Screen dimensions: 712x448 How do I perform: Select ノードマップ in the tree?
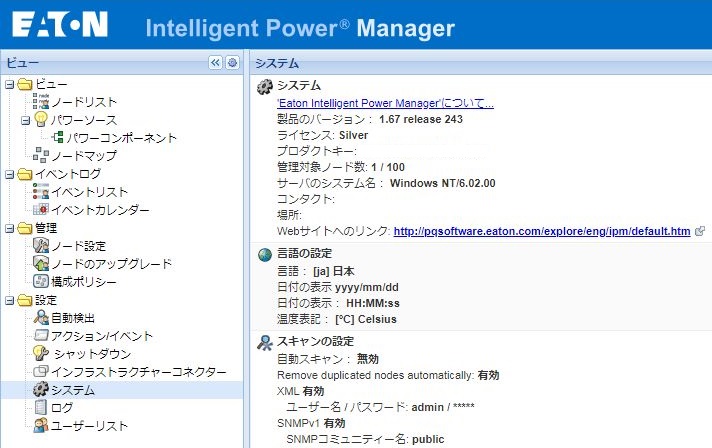84,156
